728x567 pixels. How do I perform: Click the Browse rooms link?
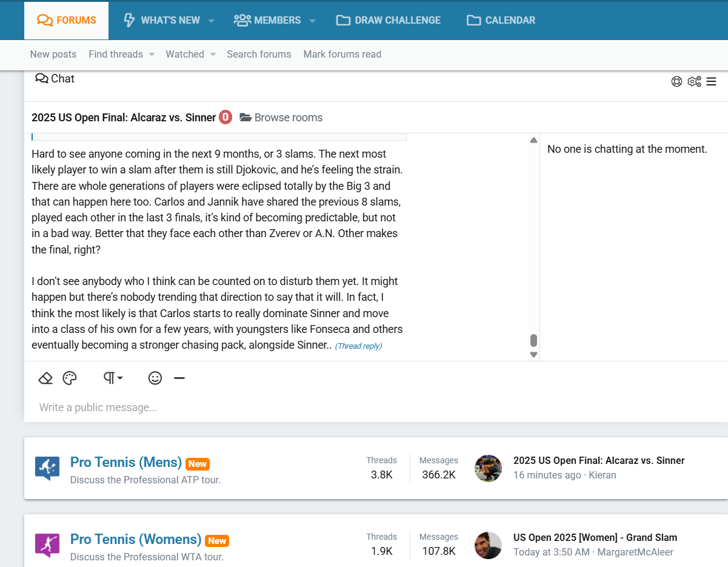coord(281,118)
